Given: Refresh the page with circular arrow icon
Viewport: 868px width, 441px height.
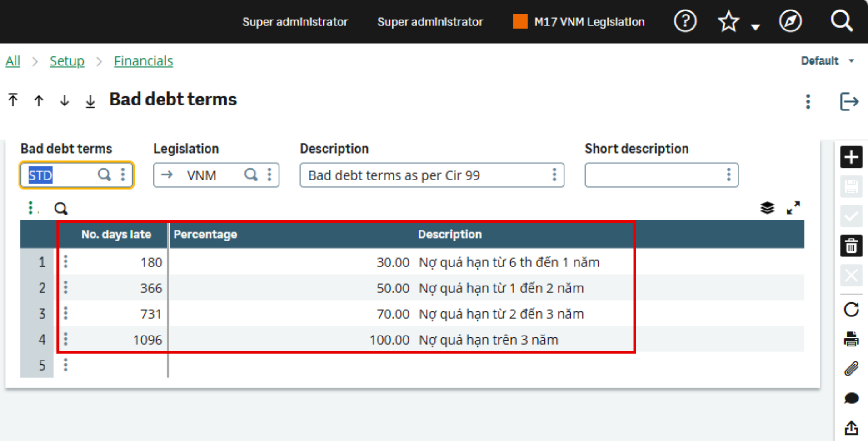Looking at the screenshot, I should click(x=851, y=310).
